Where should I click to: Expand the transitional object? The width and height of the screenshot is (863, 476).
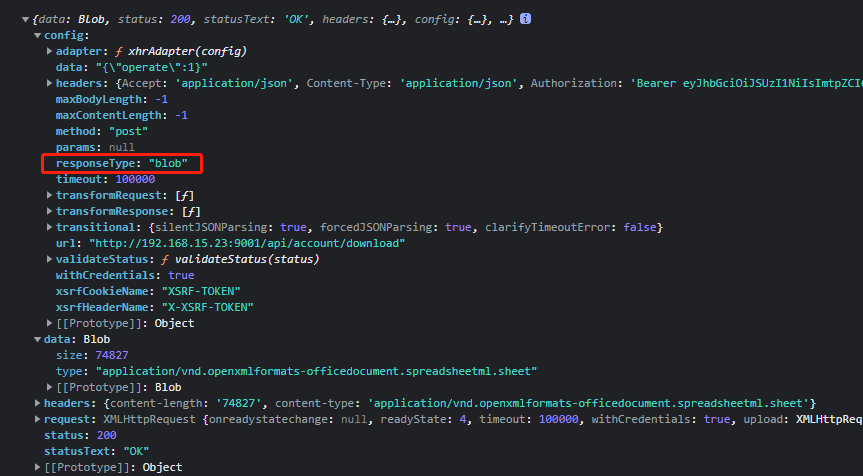point(49,227)
